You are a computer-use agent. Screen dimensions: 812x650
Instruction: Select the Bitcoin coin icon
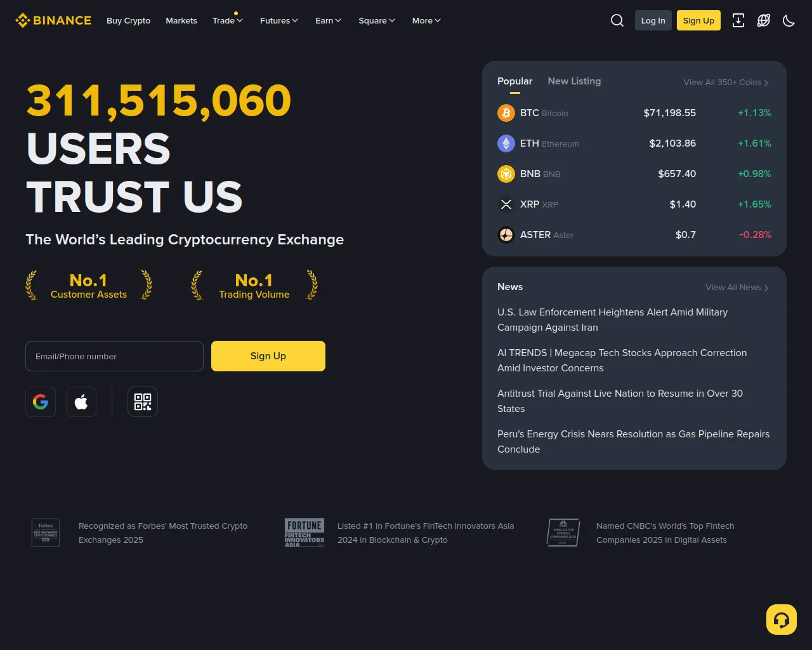tap(506, 113)
